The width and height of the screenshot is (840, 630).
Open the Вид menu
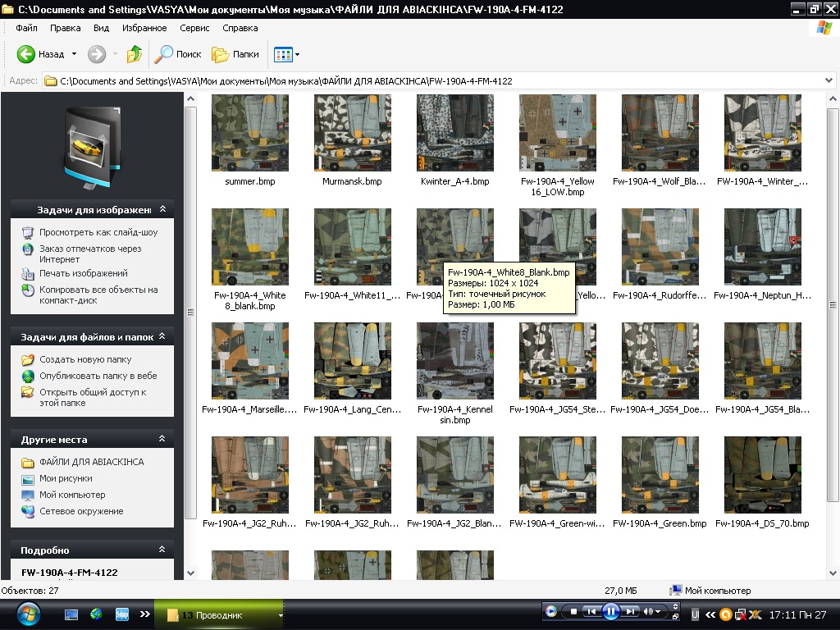(101, 28)
